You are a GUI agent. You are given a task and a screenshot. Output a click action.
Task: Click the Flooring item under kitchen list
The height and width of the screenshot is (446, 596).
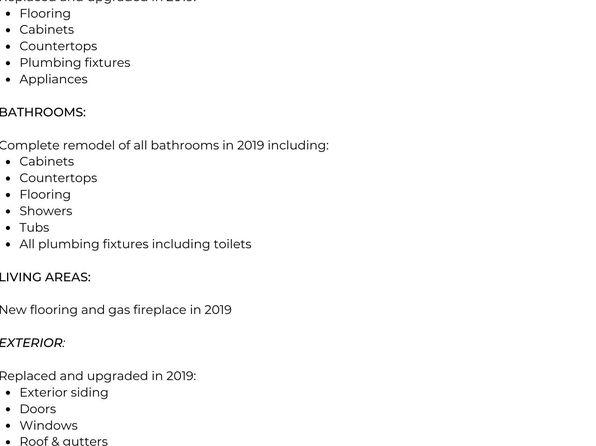[45, 14]
